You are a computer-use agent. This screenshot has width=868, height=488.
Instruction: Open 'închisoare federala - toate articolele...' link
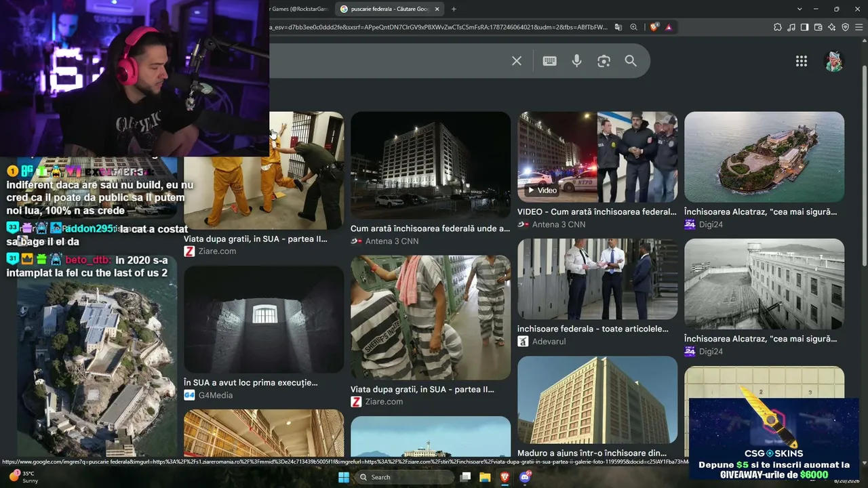(x=593, y=329)
